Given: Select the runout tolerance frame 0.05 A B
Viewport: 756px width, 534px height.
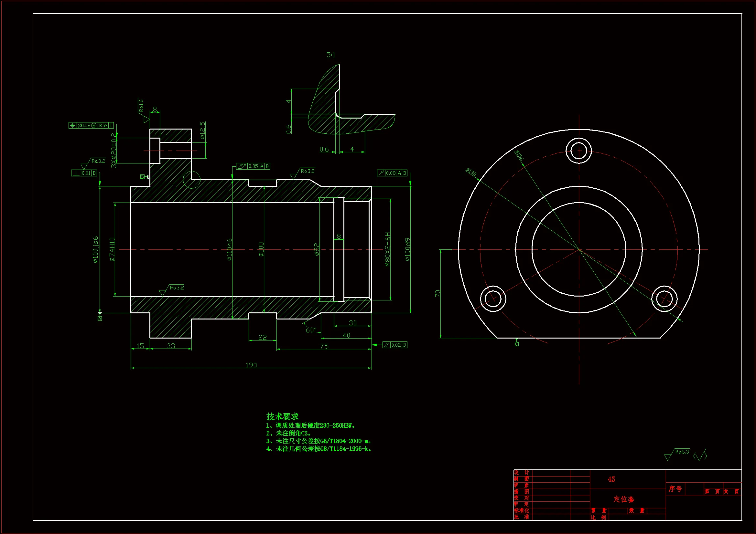Looking at the screenshot, I should coord(253,166).
